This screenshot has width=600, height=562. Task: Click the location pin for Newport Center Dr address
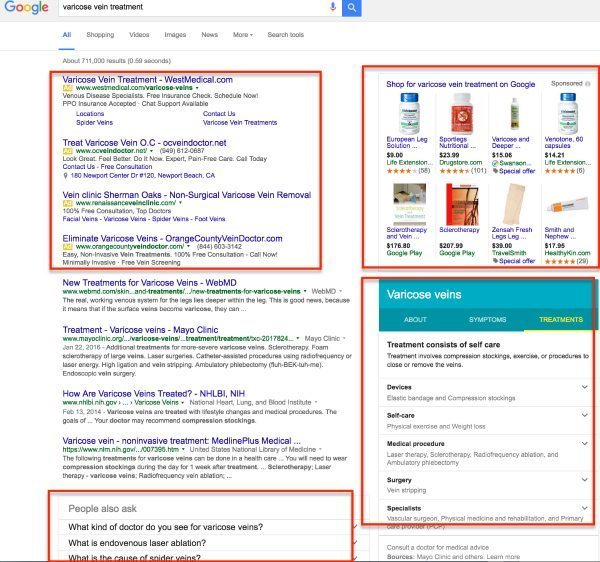click(x=65, y=176)
